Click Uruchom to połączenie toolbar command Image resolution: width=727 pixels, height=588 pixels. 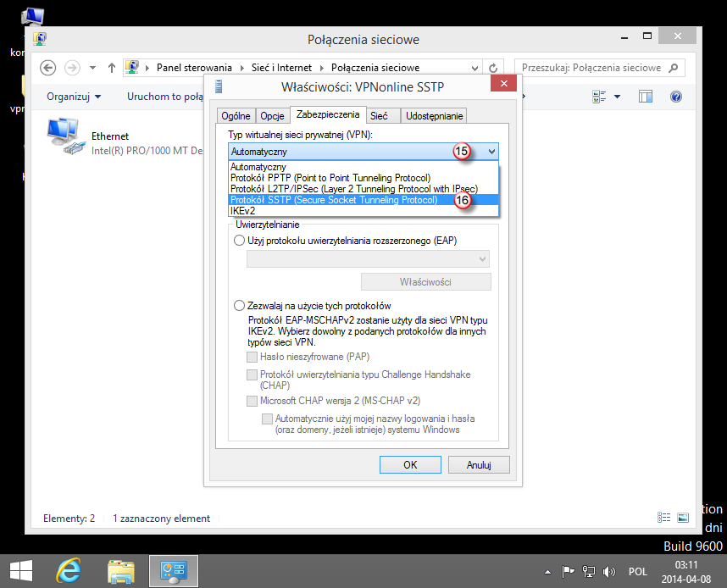(165, 97)
